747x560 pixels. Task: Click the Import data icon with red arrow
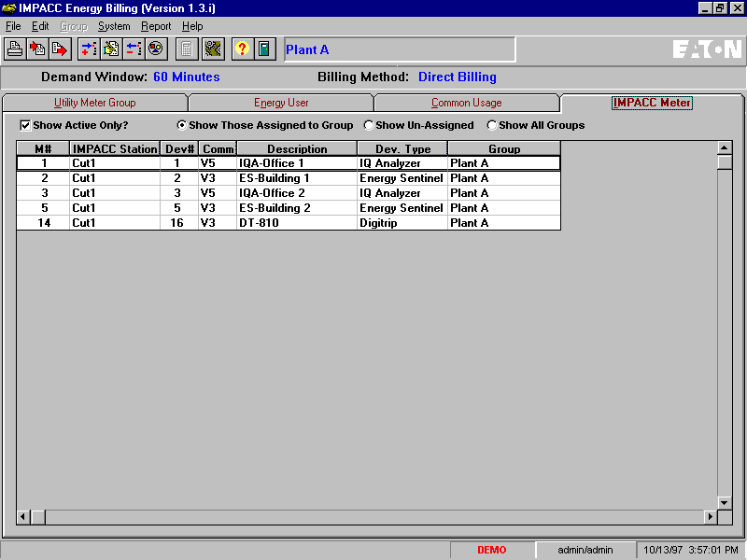[37, 49]
